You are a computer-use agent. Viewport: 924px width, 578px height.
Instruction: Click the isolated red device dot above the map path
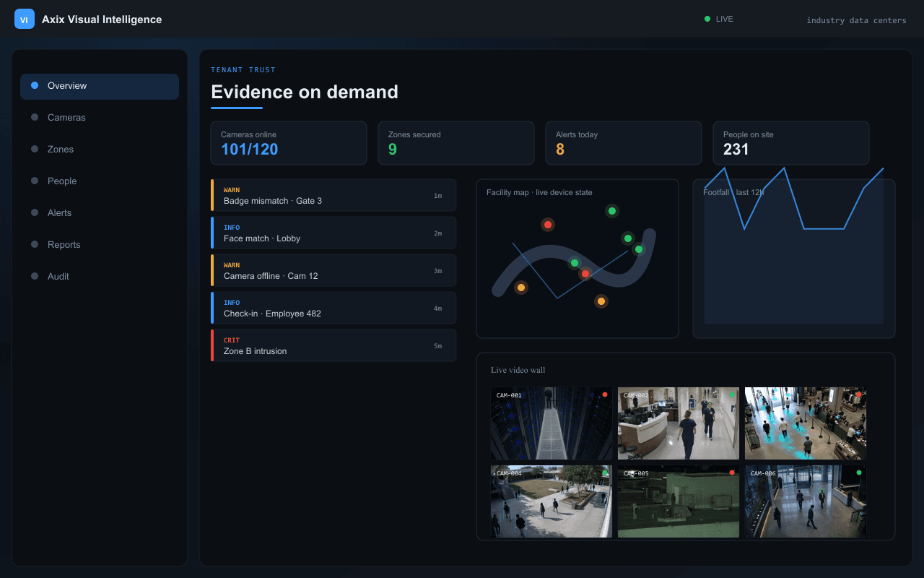[548, 225]
